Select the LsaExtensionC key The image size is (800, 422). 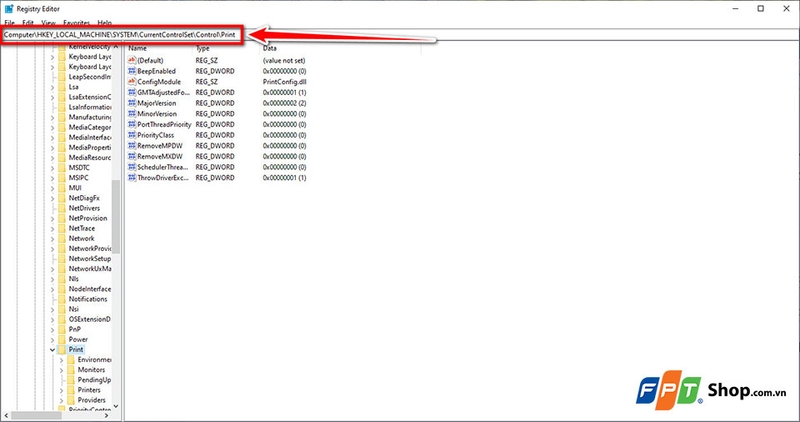click(89, 97)
